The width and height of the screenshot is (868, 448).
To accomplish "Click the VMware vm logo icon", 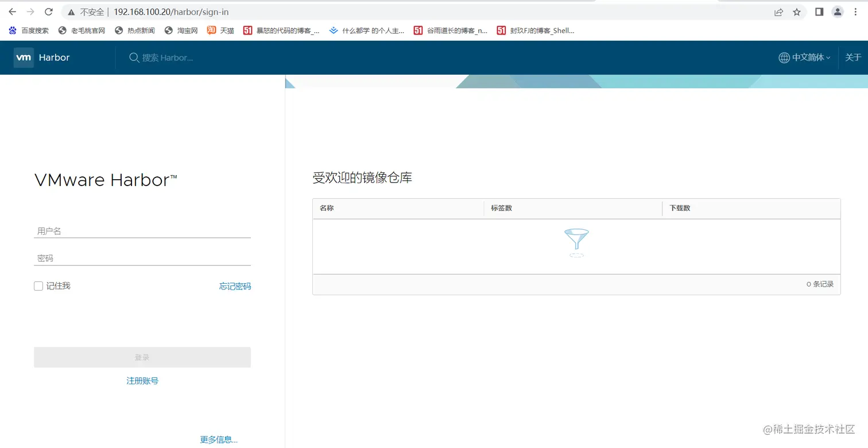I will 24,57.
